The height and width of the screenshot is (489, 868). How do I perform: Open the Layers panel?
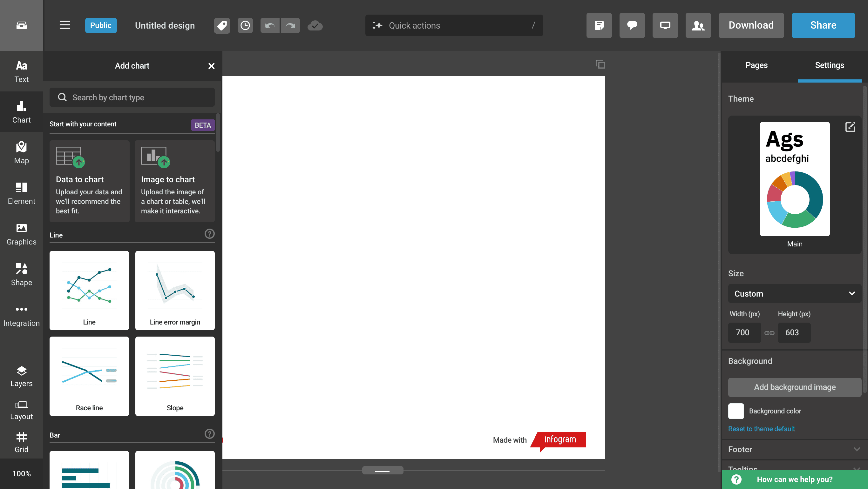pos(22,376)
